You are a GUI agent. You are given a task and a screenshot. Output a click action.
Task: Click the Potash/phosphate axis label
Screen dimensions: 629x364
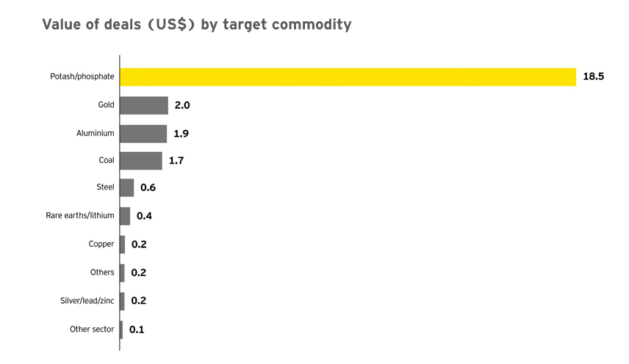pos(84,77)
